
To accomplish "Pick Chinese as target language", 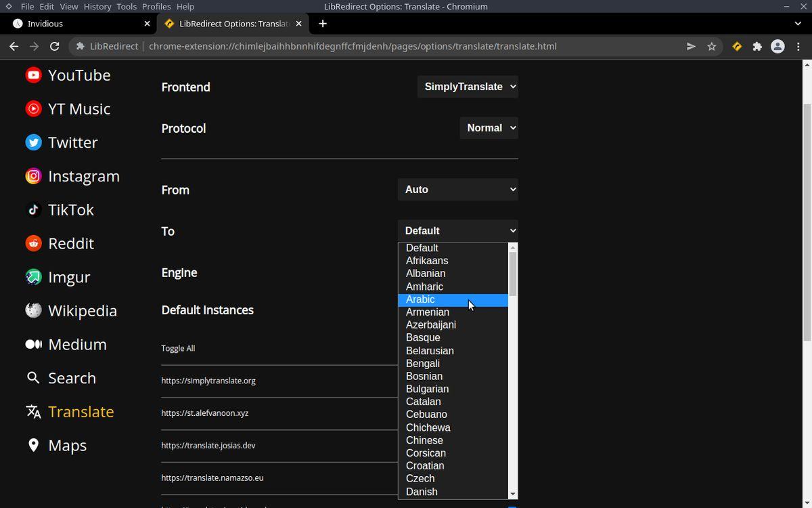I will [x=453, y=440].
